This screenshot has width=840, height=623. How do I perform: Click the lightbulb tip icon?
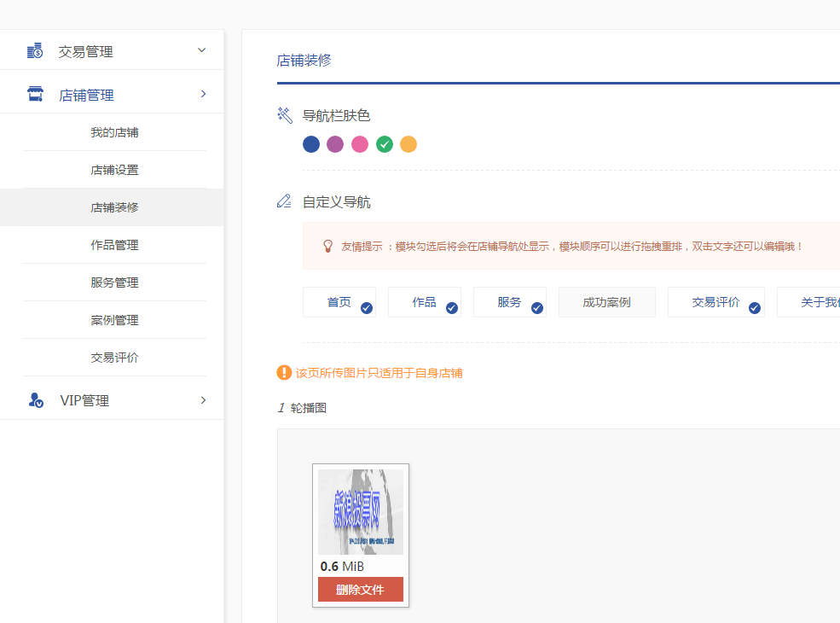(x=327, y=246)
